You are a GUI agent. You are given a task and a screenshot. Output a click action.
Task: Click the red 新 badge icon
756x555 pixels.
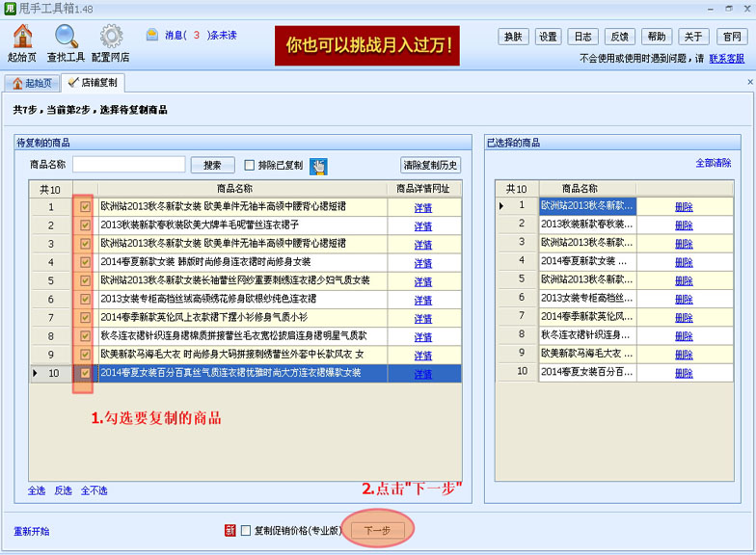tap(229, 530)
